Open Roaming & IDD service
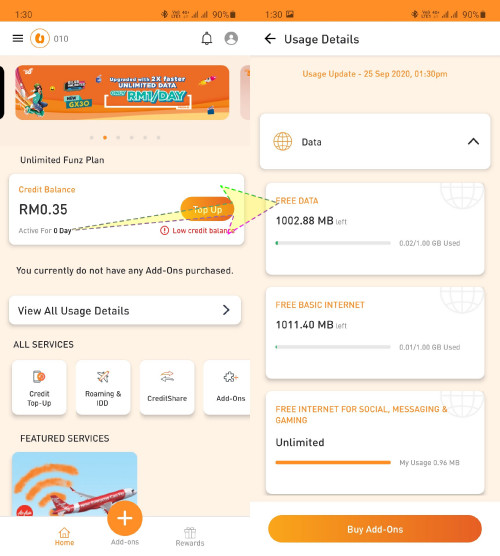500x556 pixels. click(x=103, y=388)
